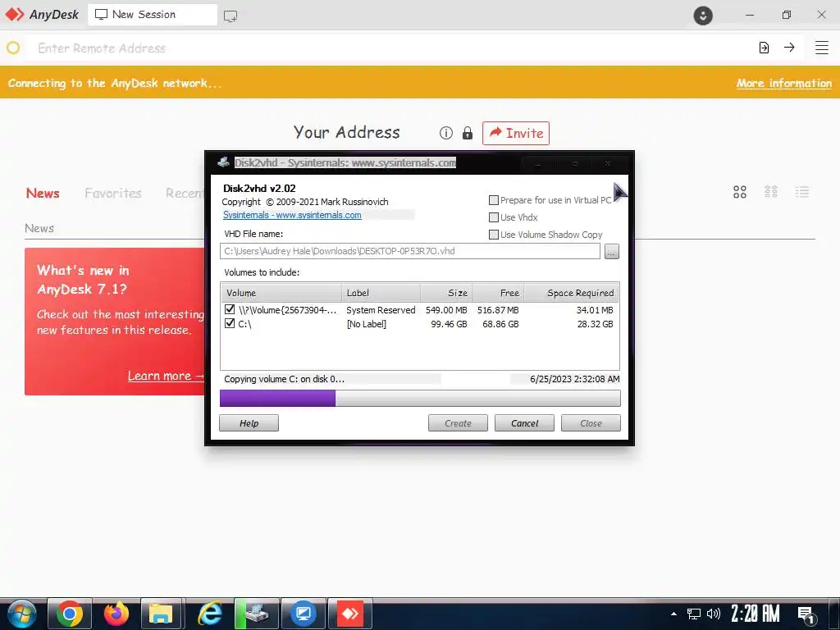This screenshot has width=840, height=630.
Task: Click the 'System Reserved' label cell
Action: (x=381, y=309)
